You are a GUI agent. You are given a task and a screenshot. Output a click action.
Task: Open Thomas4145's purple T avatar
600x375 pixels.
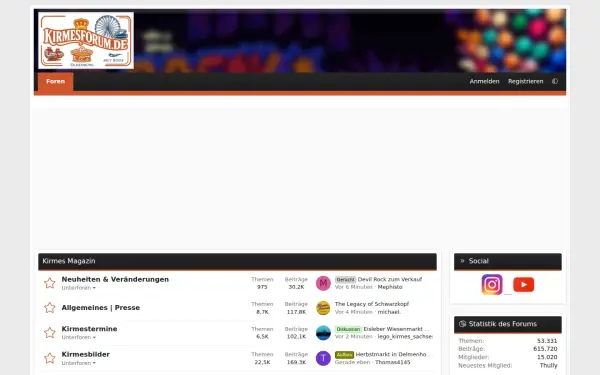point(323,358)
